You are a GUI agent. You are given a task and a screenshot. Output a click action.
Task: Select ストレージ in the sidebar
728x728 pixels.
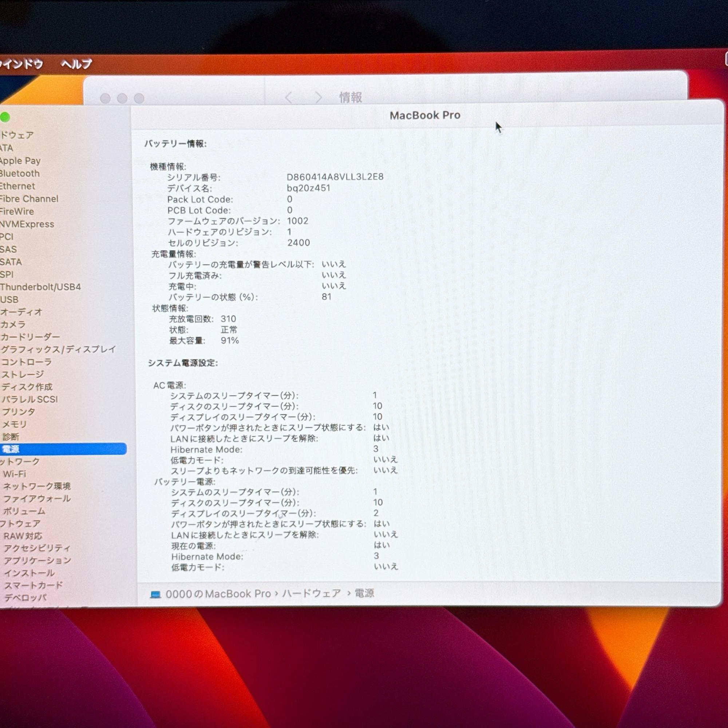[x=23, y=374]
